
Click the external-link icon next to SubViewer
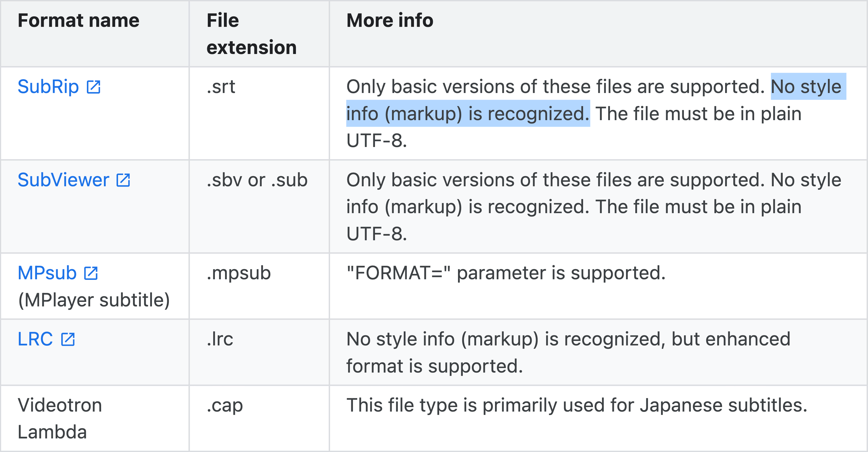click(123, 180)
